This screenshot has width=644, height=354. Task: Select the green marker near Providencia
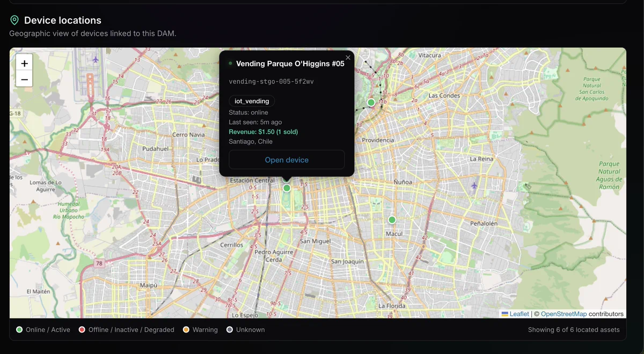point(371,102)
